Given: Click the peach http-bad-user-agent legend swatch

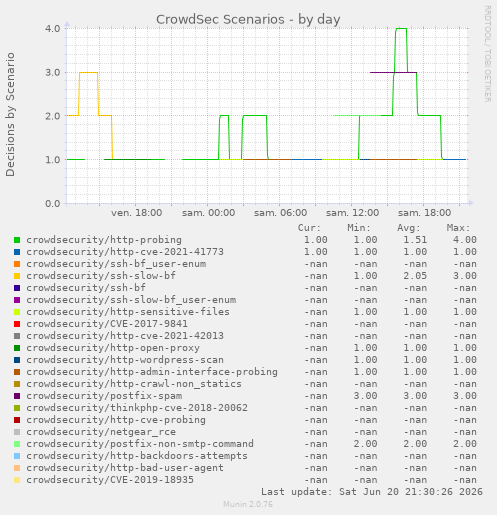Looking at the screenshot, I should point(17,468).
